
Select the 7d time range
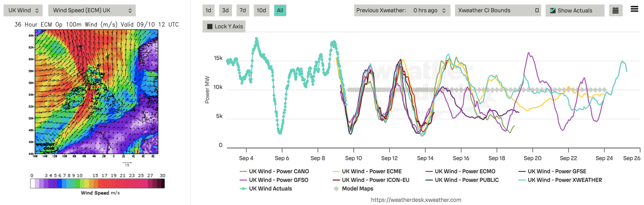[243, 10]
